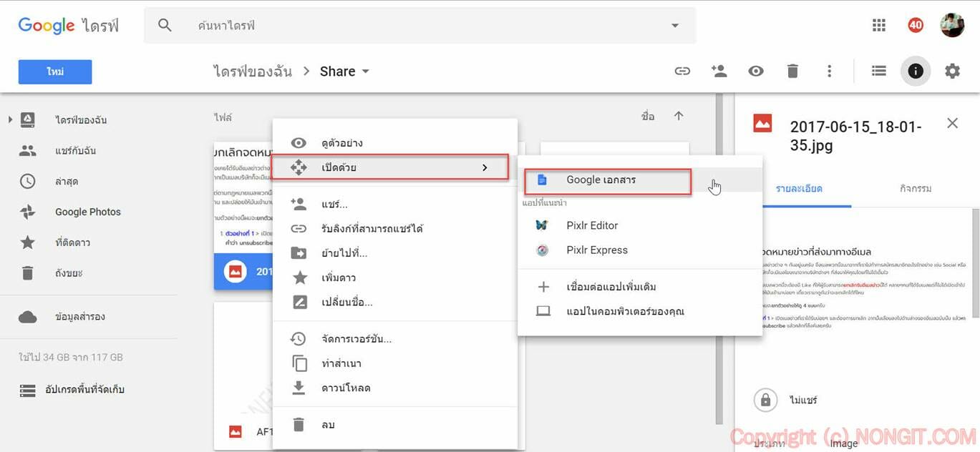Switch to the กิจกรรม tab

[915, 189]
